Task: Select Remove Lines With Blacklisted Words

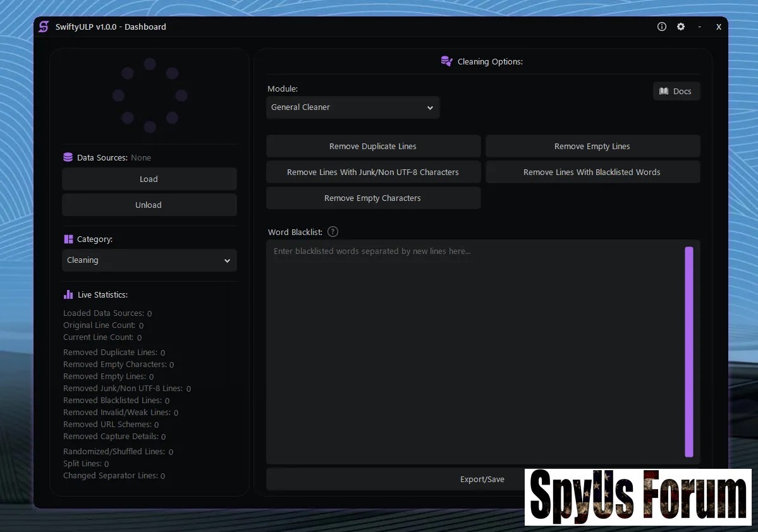Action: pos(592,172)
